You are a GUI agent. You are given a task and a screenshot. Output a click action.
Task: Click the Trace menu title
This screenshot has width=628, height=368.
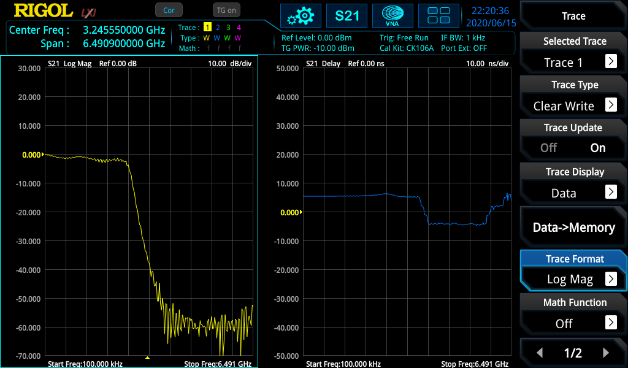point(573,16)
